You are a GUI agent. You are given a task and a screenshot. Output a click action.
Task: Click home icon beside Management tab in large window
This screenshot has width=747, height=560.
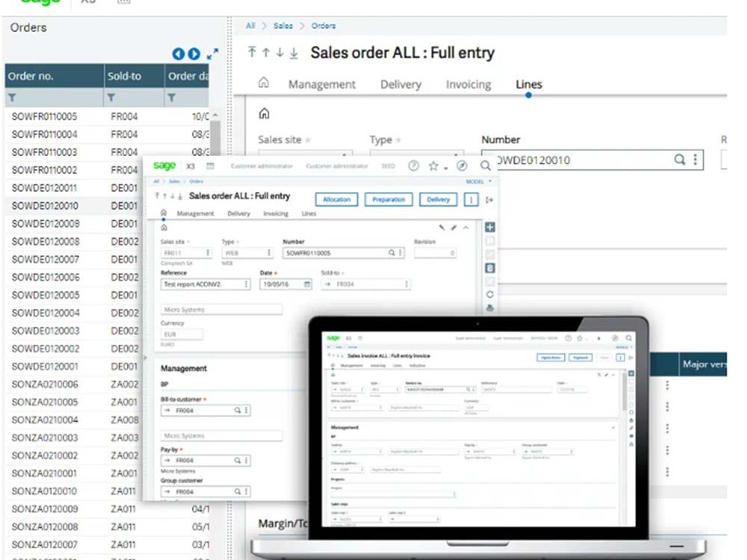click(264, 83)
